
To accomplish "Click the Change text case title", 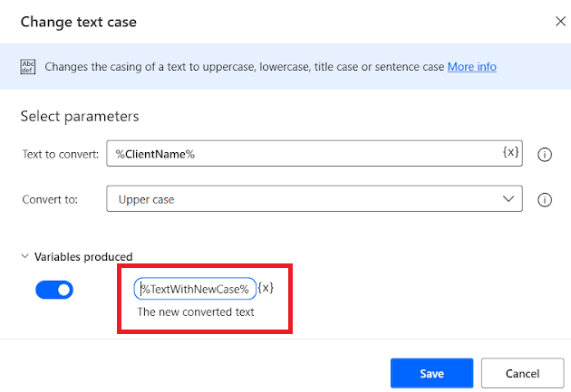I will 79,22.
